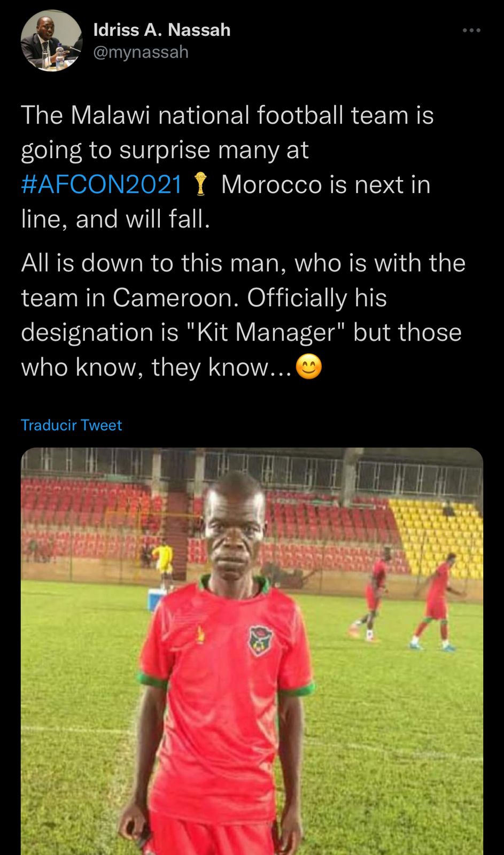Click the trophy emoji after #AFCON2021
Image resolution: width=504 pixels, height=855 pixels.
(200, 185)
